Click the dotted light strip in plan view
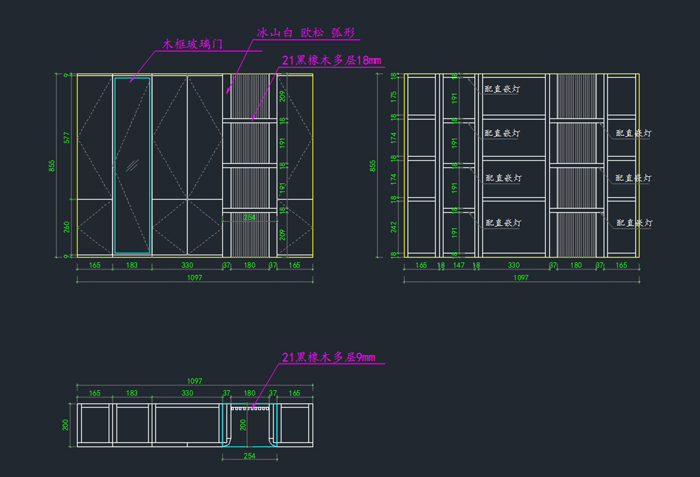The image size is (700, 477). click(250, 408)
